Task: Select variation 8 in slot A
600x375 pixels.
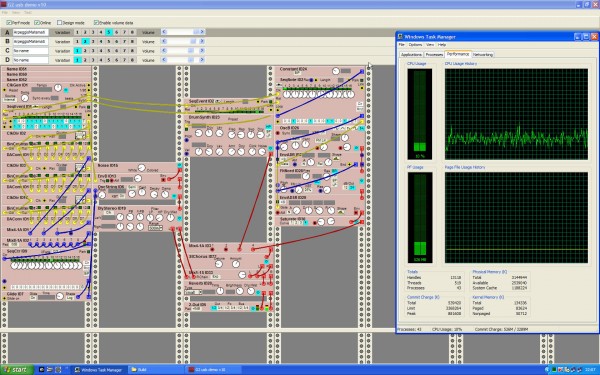Action: pyautogui.click(x=132, y=33)
